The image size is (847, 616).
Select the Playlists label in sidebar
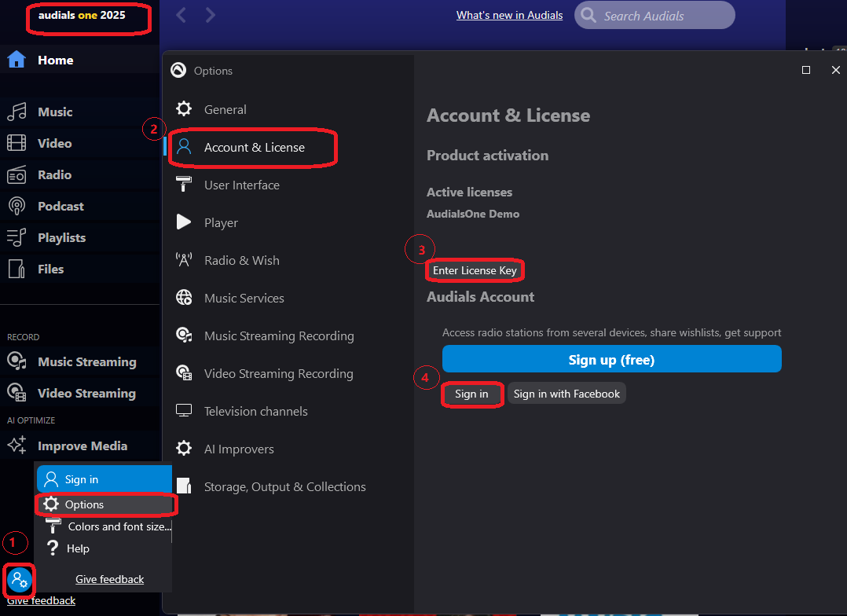click(x=61, y=238)
